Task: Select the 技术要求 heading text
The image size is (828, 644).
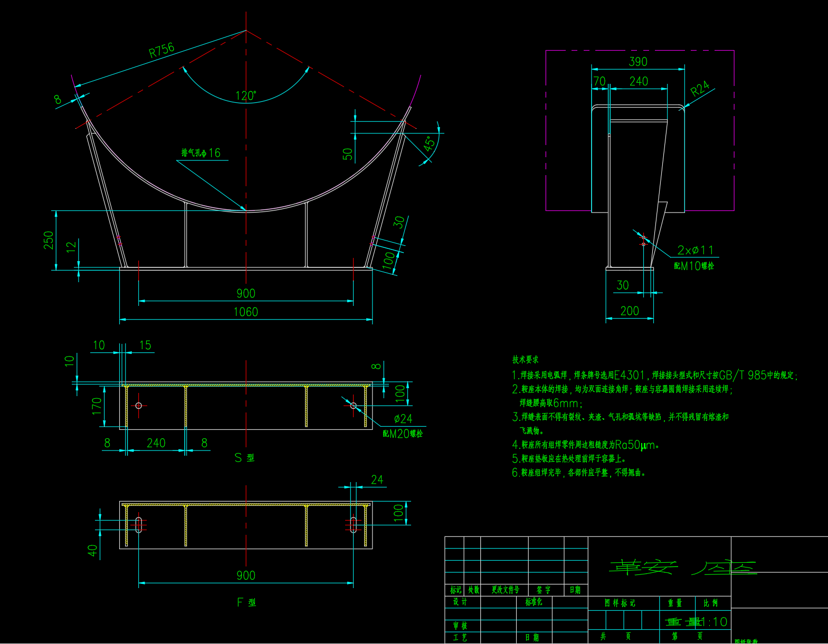Action: point(525,360)
